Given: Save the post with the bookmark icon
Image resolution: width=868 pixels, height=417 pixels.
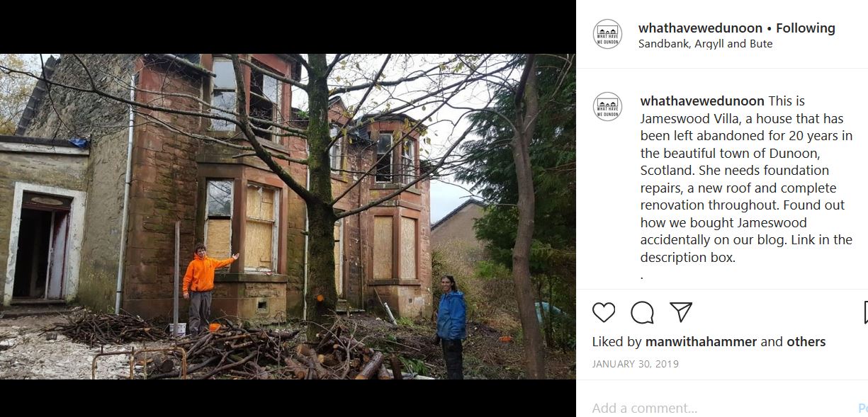Looking at the screenshot, I should [865, 312].
